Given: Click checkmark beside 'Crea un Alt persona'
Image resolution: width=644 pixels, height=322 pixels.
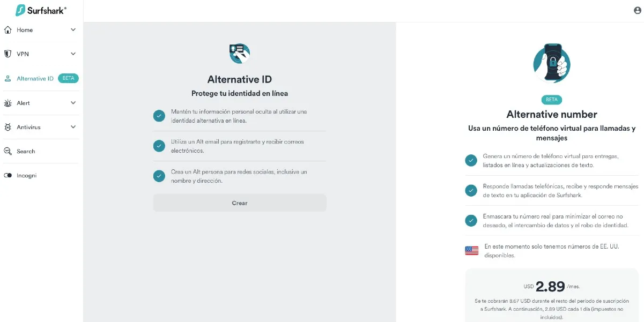Looking at the screenshot, I should coord(159,176).
